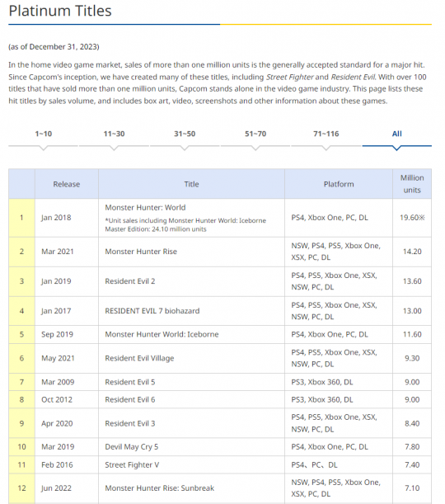Click the Release column header

(67, 184)
